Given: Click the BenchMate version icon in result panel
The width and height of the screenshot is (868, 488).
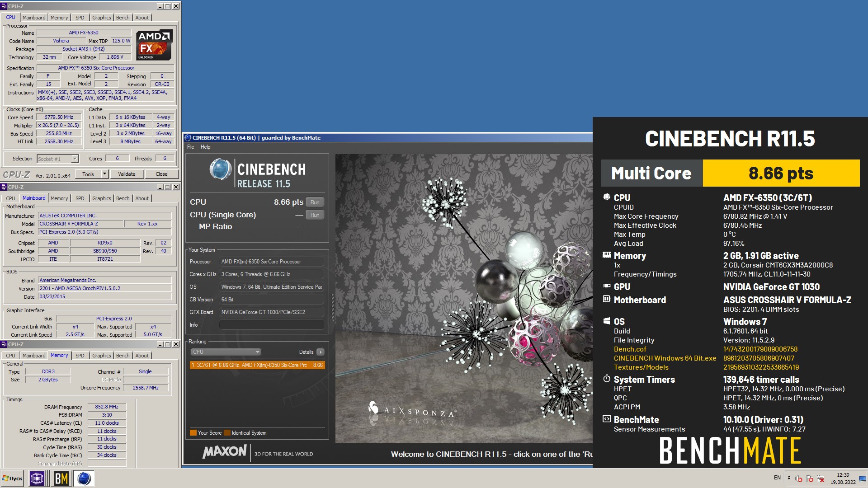Looking at the screenshot, I should 607,419.
